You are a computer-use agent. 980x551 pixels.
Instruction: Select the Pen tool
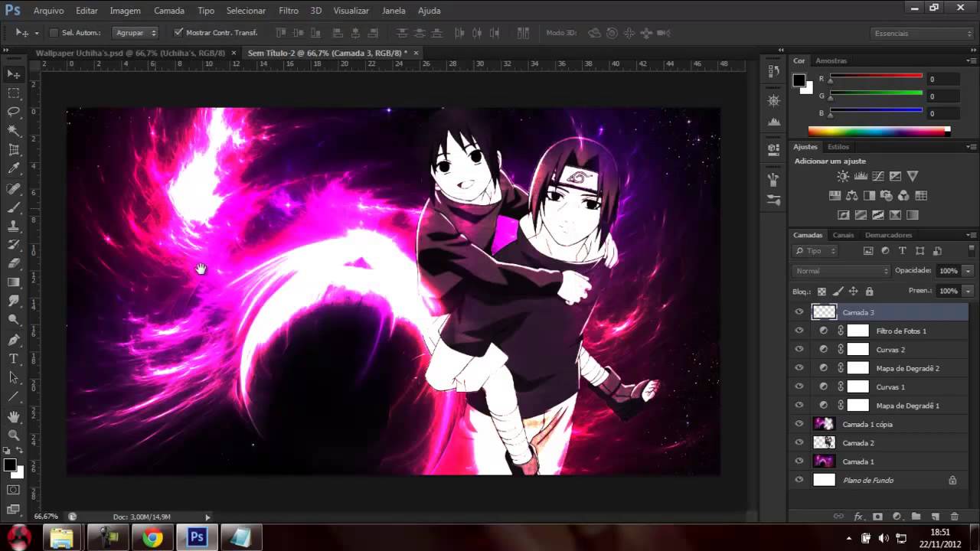click(x=14, y=340)
